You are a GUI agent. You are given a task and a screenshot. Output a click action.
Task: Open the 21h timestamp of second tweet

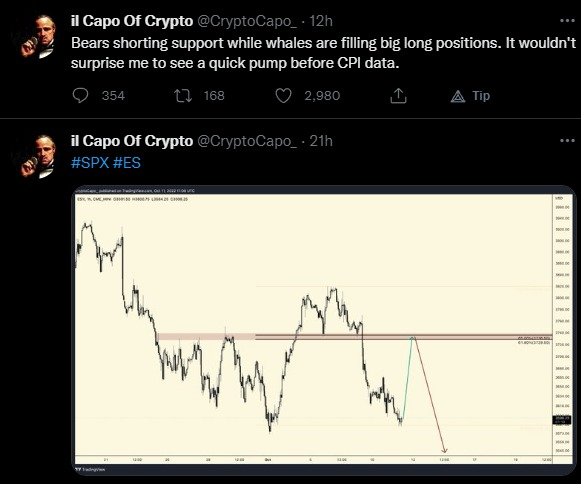(321, 141)
